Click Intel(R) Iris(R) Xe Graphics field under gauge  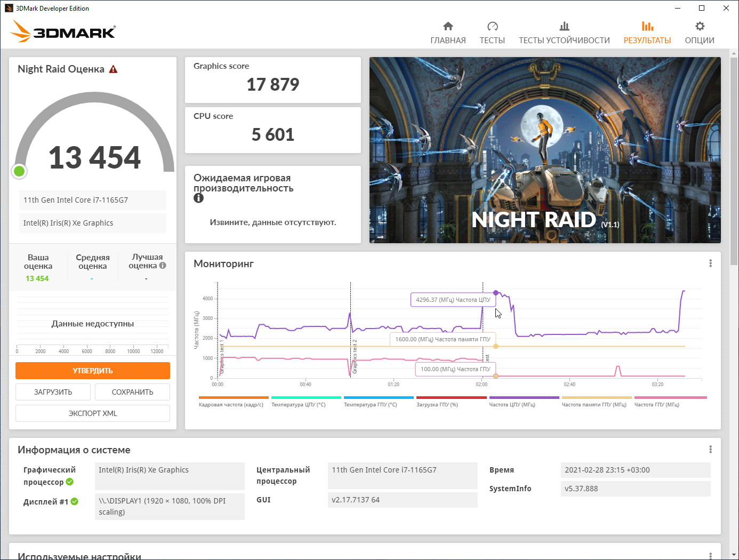tap(93, 223)
